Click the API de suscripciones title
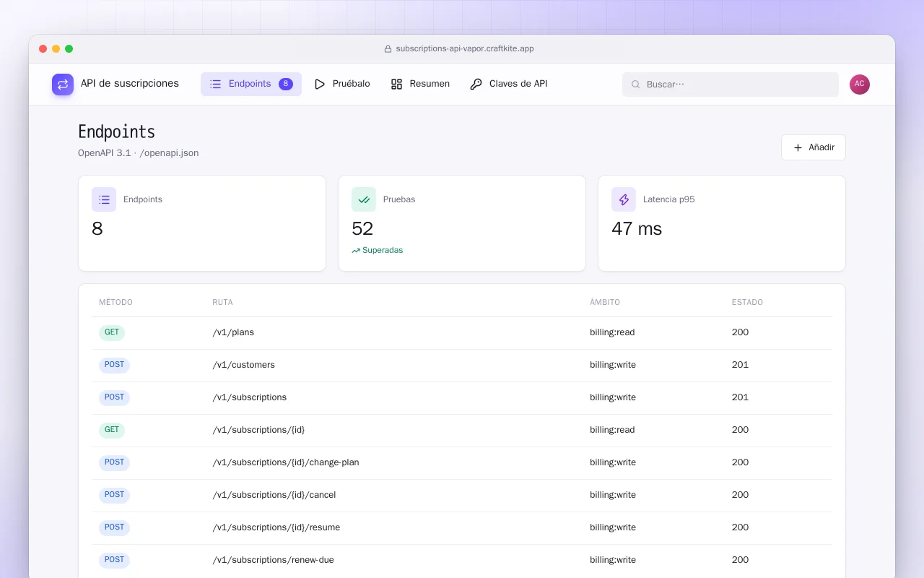This screenshot has width=924, height=578. click(x=130, y=83)
